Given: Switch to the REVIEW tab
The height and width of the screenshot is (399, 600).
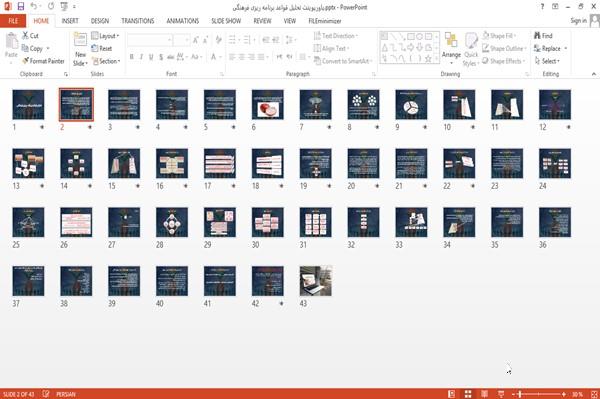Looking at the screenshot, I should (262, 21).
